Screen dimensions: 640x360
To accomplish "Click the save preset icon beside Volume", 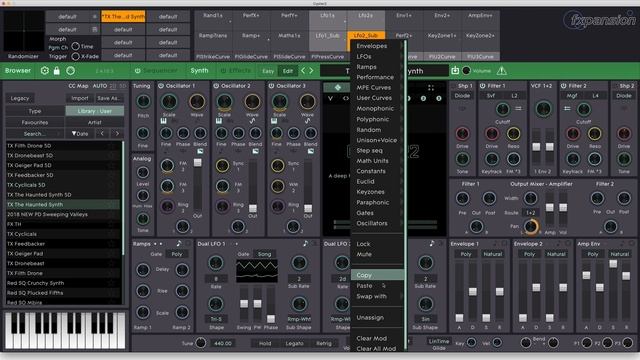I will click(x=455, y=71).
